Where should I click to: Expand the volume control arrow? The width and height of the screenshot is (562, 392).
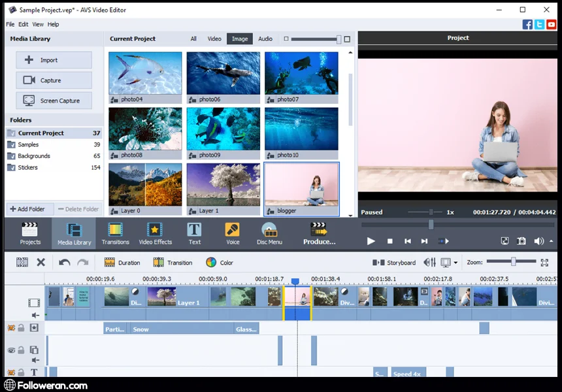551,241
